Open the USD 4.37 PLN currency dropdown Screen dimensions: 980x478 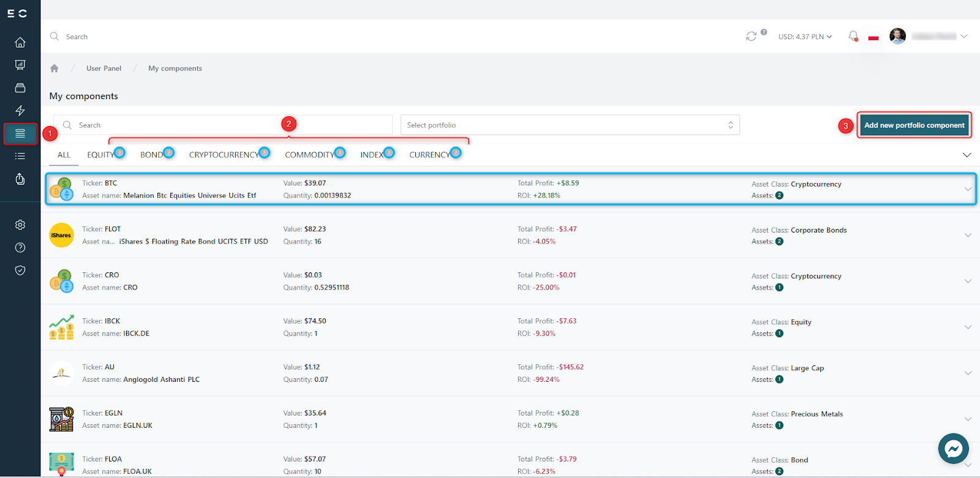coord(805,37)
